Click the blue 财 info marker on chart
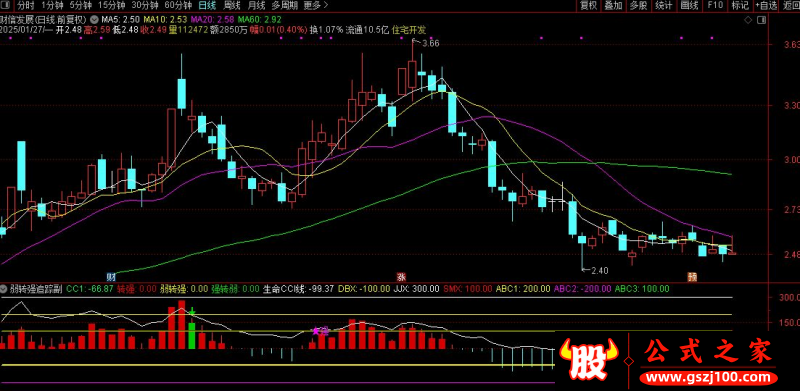This screenshot has height=391, width=800. point(110,277)
